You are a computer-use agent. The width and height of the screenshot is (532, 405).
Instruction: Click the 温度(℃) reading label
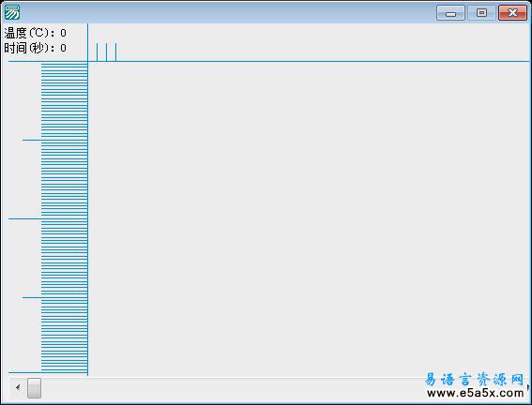point(36,33)
